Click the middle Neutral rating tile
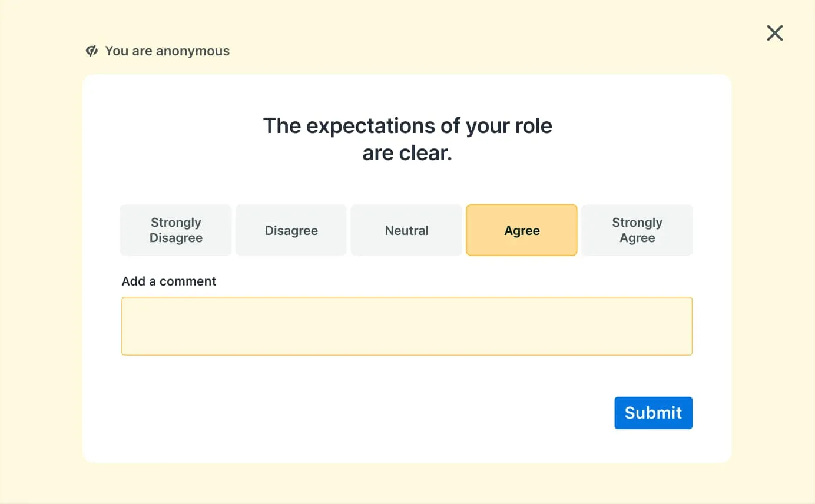 click(x=406, y=230)
